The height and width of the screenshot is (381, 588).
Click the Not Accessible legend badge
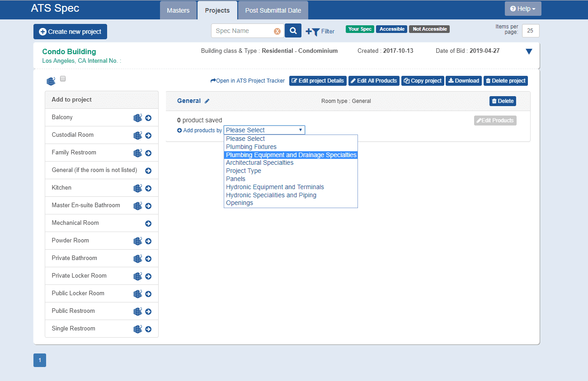(429, 29)
